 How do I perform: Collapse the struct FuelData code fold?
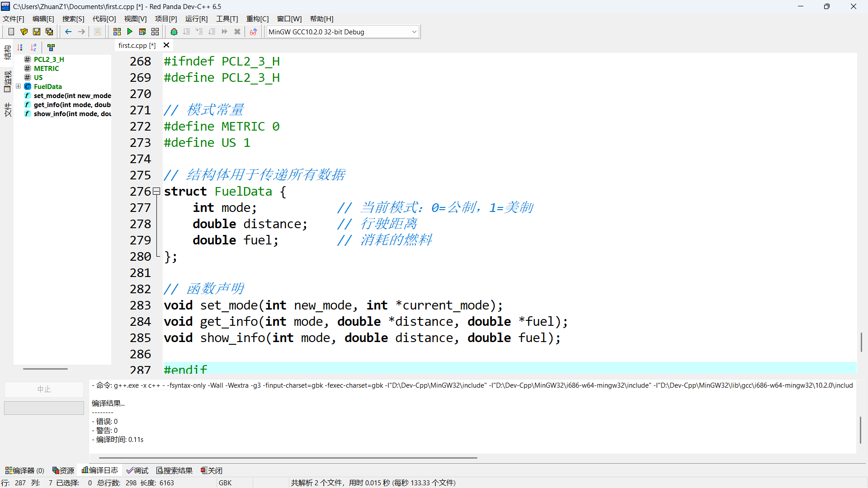click(x=156, y=192)
